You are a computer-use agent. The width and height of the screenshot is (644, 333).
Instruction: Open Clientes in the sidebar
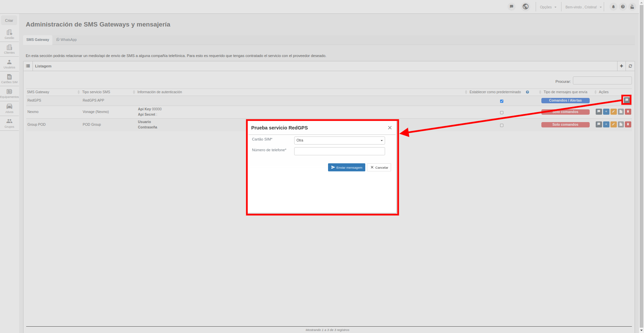click(x=9, y=49)
